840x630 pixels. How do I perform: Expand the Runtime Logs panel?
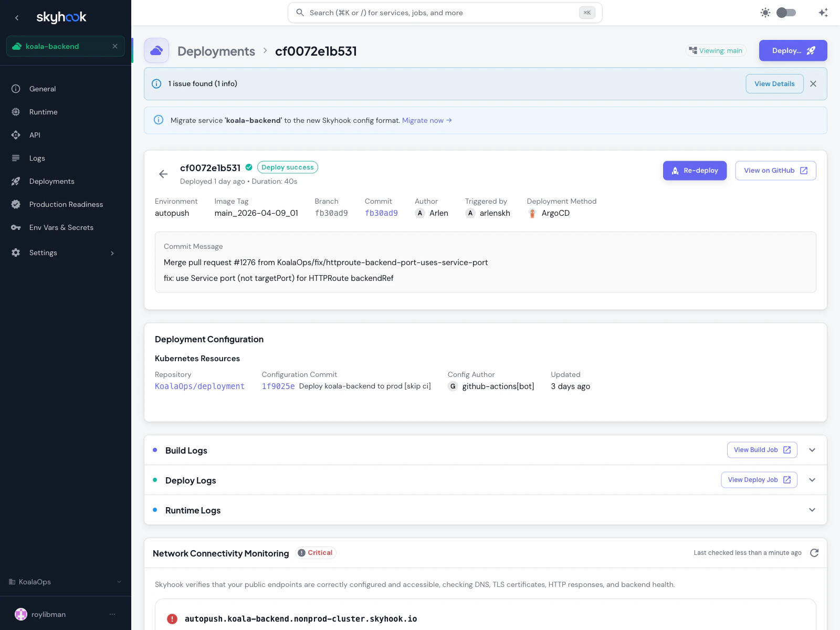coord(812,510)
